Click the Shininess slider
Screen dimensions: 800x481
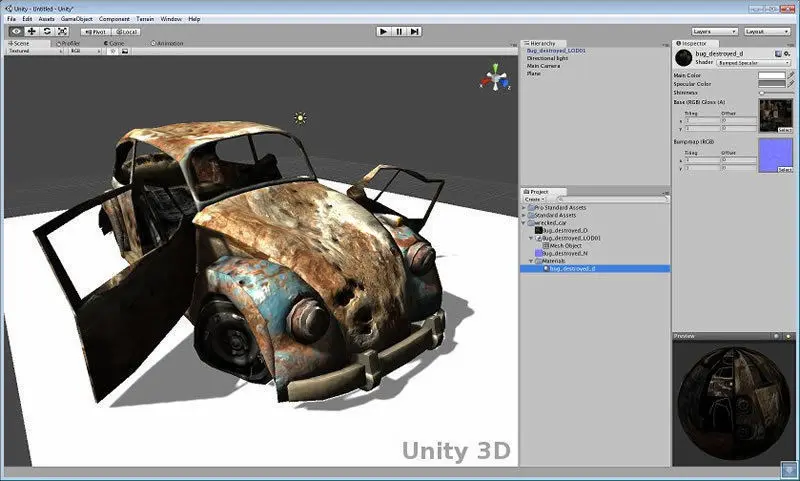tap(776, 93)
